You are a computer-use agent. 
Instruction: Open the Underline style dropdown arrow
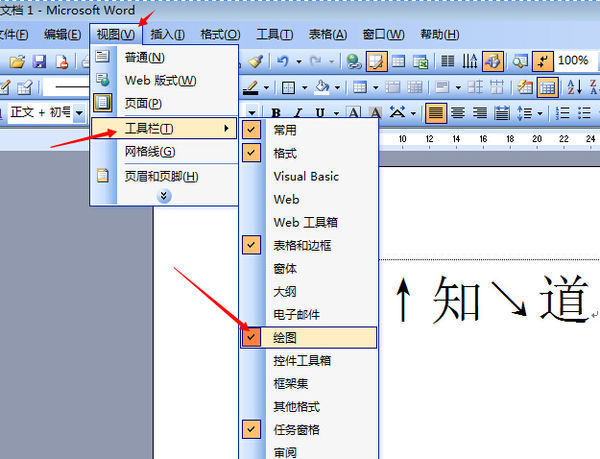(x=336, y=113)
